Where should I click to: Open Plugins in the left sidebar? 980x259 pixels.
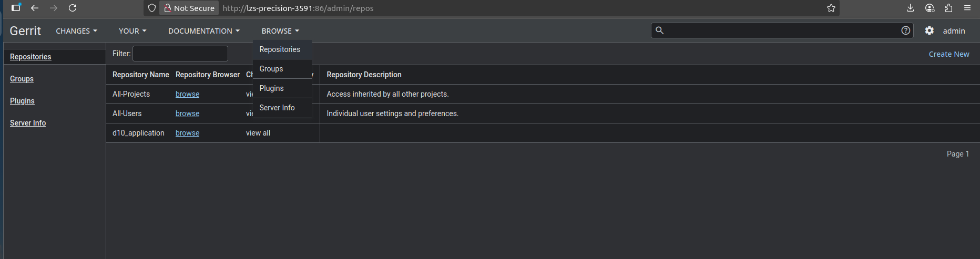coord(22,101)
